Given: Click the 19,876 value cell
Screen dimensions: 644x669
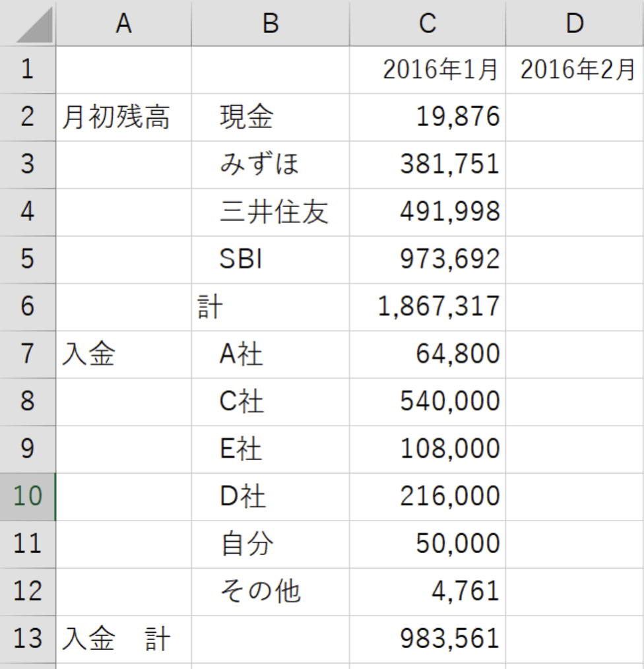Looking at the screenshot, I should [428, 117].
